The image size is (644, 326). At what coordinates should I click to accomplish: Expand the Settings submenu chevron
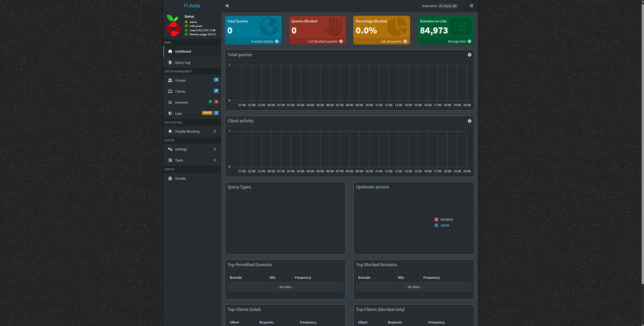point(215,149)
